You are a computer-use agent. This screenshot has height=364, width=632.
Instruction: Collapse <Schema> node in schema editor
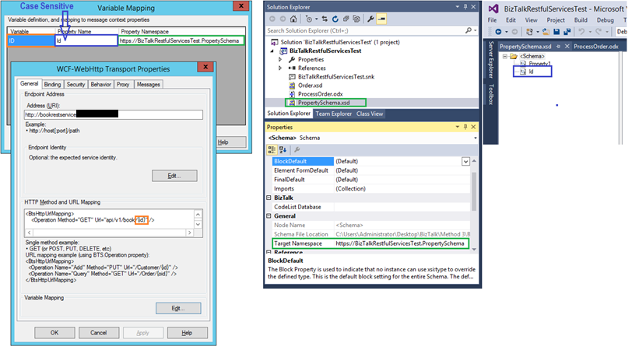[x=504, y=56]
